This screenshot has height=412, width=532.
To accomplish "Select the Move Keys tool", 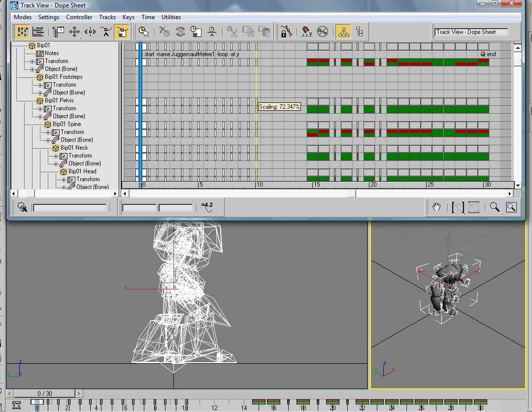I will [x=74, y=32].
